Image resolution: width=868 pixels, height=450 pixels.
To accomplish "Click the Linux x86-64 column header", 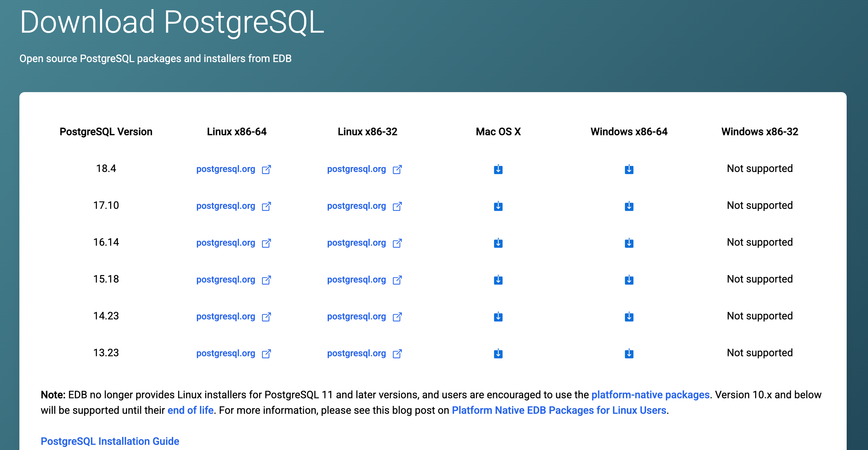I will coord(237,132).
